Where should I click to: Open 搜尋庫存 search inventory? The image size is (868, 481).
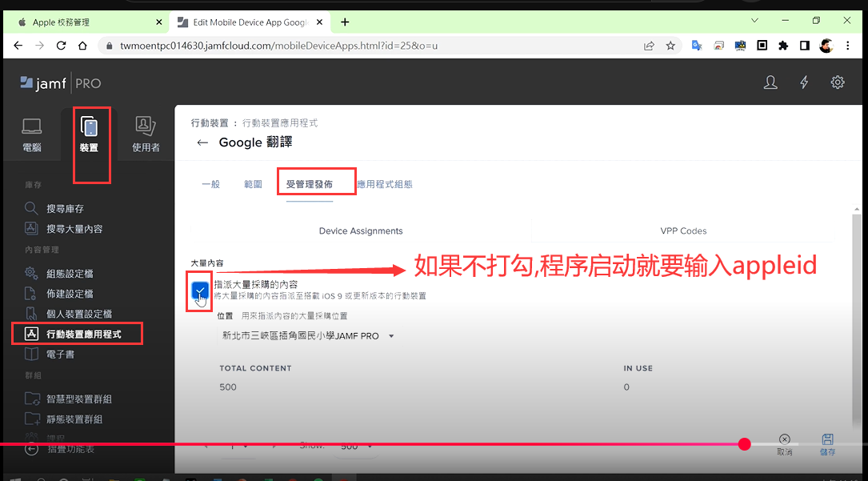tap(54, 209)
